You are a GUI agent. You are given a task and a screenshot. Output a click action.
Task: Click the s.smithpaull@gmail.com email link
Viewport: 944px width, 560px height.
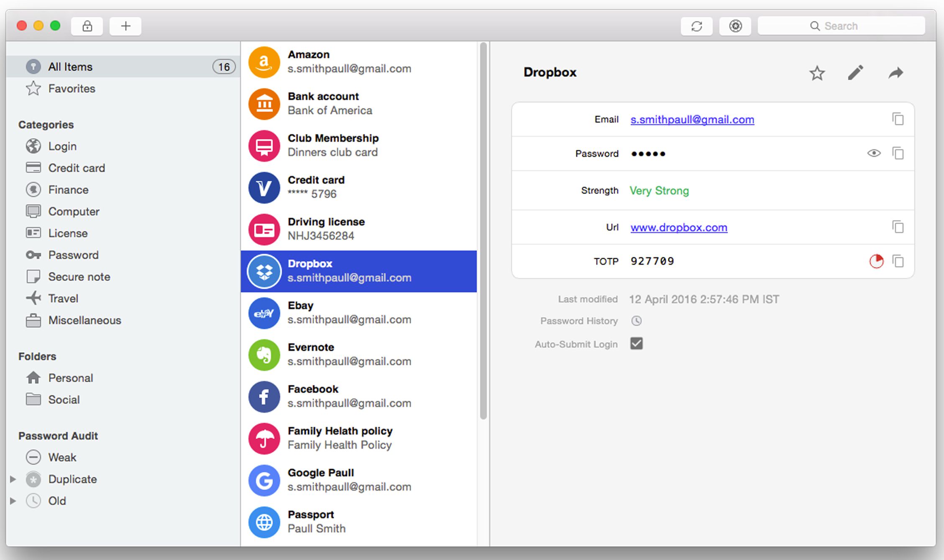[x=692, y=120]
